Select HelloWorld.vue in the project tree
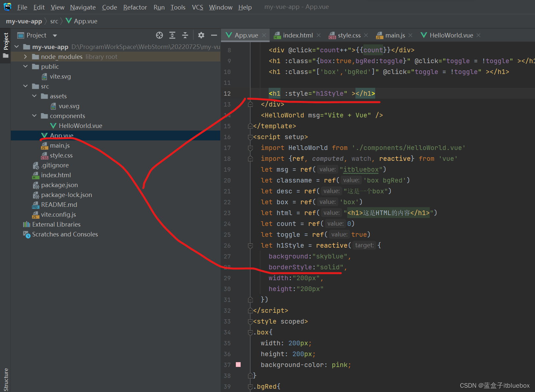Image resolution: width=535 pixels, height=392 pixels. (x=76, y=126)
